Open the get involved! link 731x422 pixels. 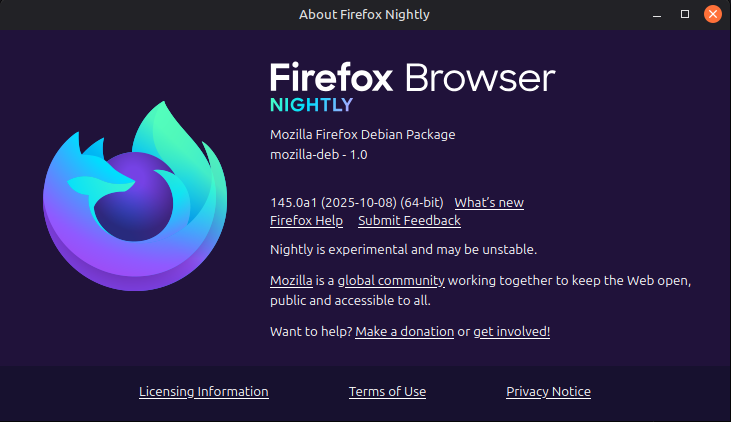pos(511,331)
